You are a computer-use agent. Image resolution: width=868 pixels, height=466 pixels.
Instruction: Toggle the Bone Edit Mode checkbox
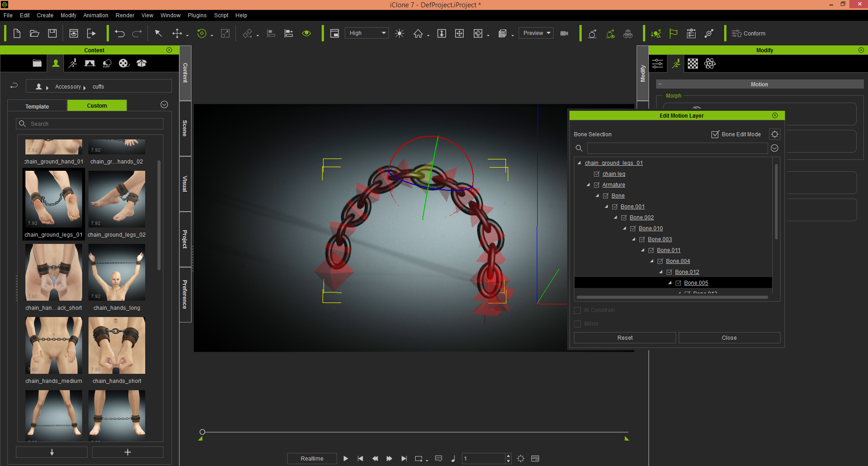[715, 134]
